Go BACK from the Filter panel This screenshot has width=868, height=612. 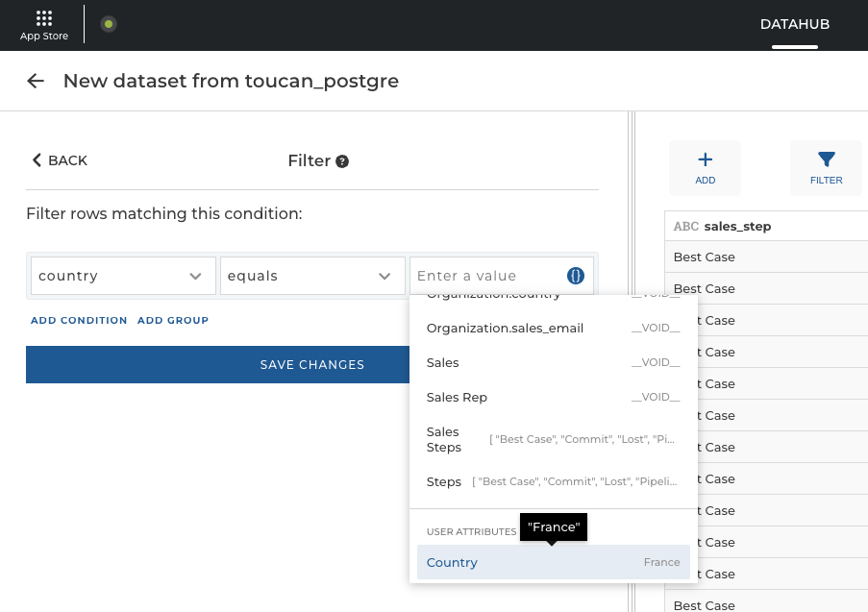[x=60, y=160]
